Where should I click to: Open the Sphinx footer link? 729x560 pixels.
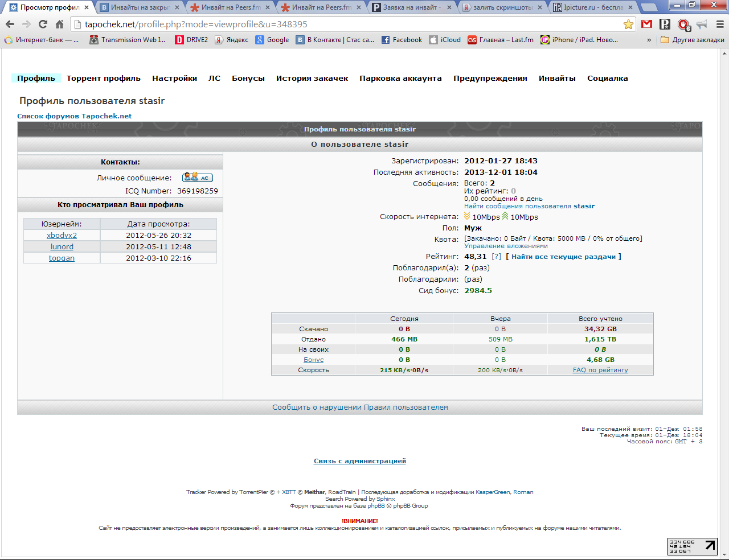coord(386,499)
